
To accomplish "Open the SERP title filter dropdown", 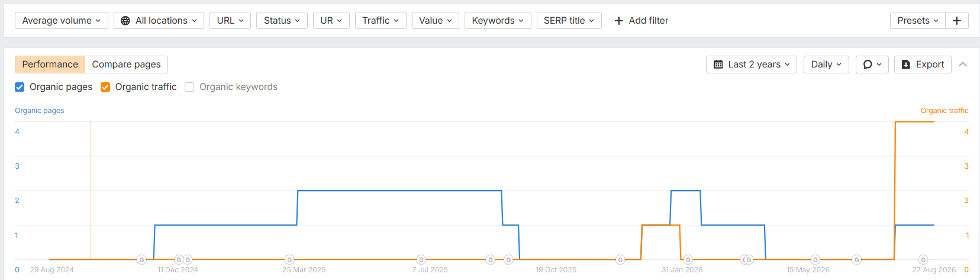I will tap(569, 21).
